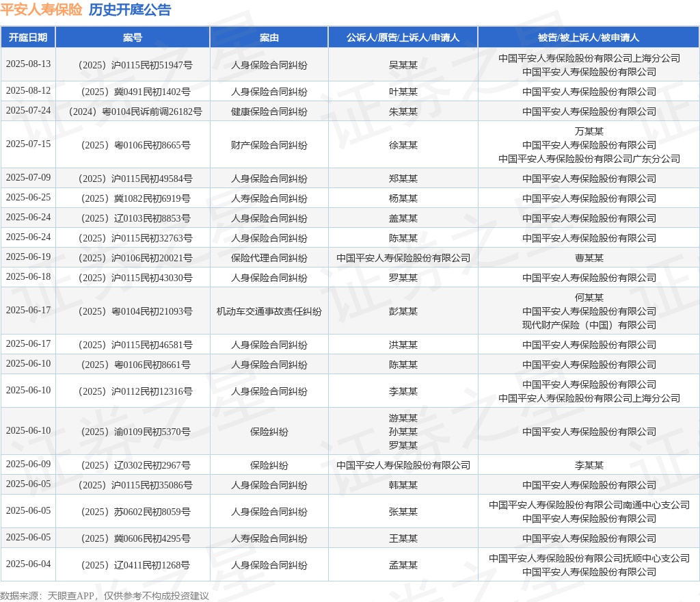Click case number 沪0106民初20021号
This screenshot has height=602, width=700.
[135, 258]
